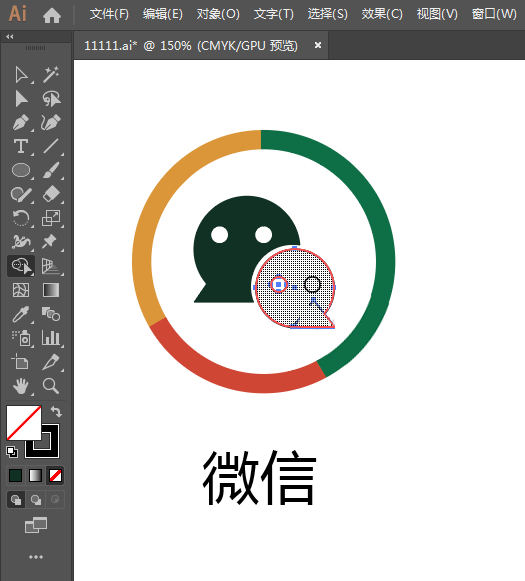Close the 11111.ai document tab

pos(318,45)
